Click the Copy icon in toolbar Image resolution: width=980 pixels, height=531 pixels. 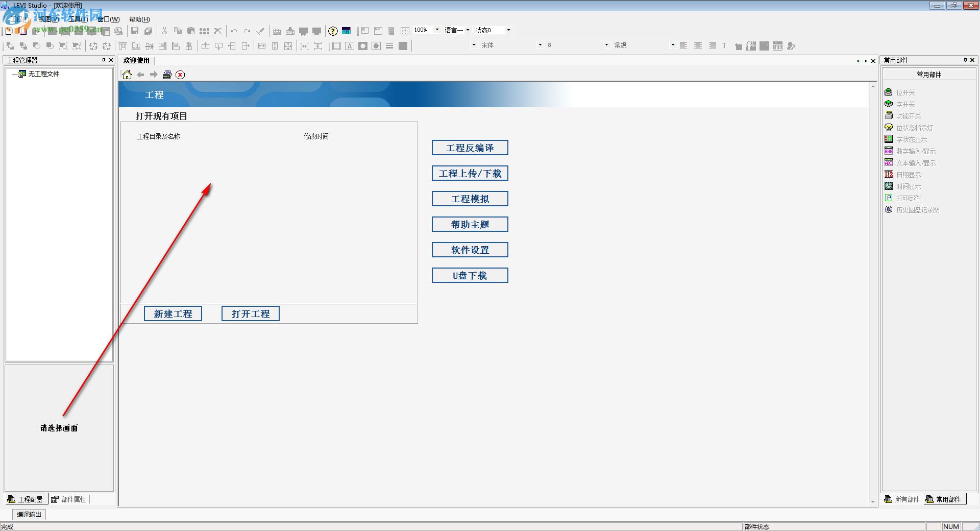pos(178,31)
